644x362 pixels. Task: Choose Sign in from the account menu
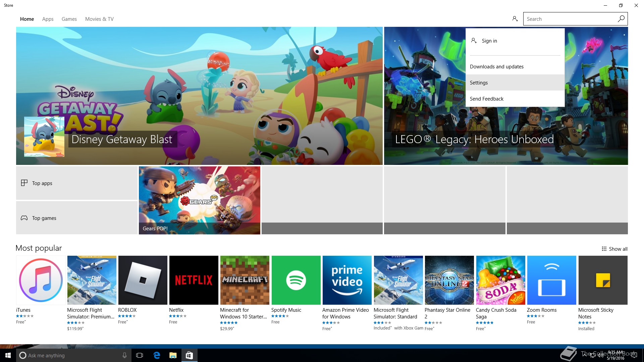(x=515, y=41)
